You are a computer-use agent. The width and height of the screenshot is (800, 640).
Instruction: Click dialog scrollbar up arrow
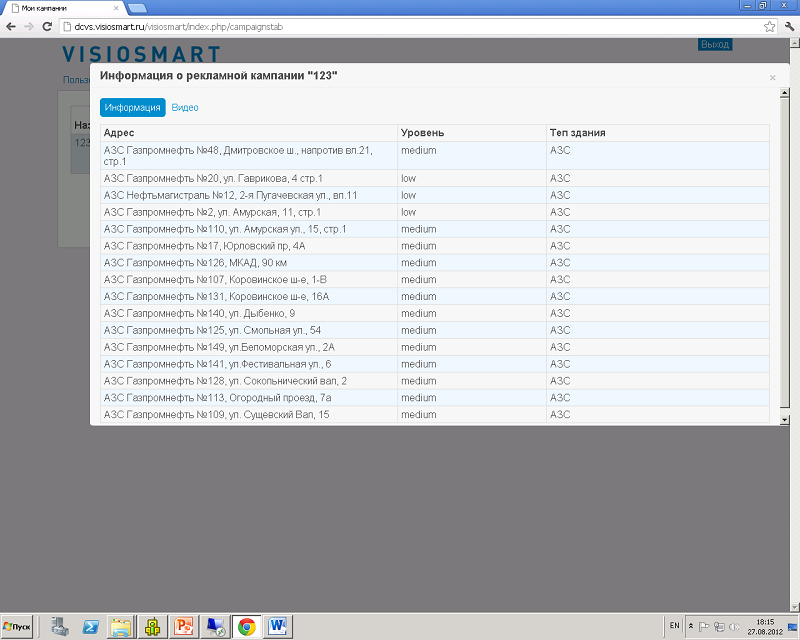click(x=785, y=93)
